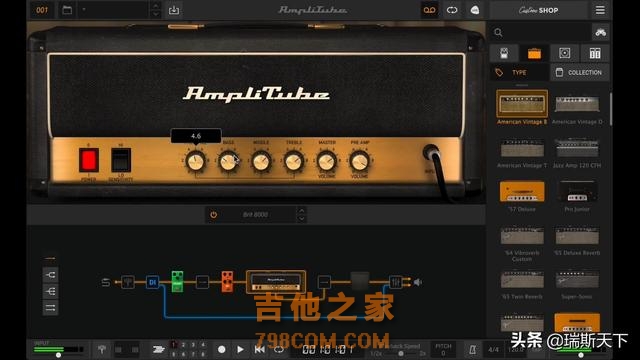The width and height of the screenshot is (640, 360).
Task: Toggle the red amp power switch
Action: 89,160
